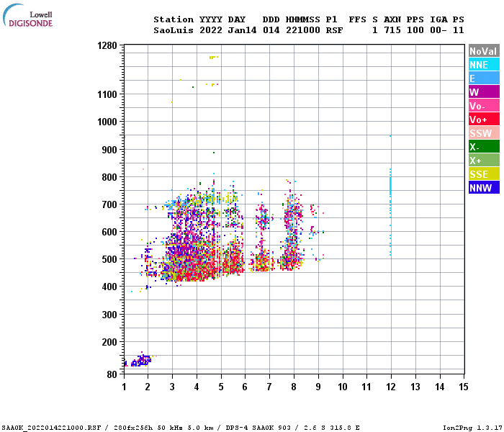Click the frequency axis label 9
Image resolution: width=504 pixels, height=432 pixels.
click(x=318, y=387)
